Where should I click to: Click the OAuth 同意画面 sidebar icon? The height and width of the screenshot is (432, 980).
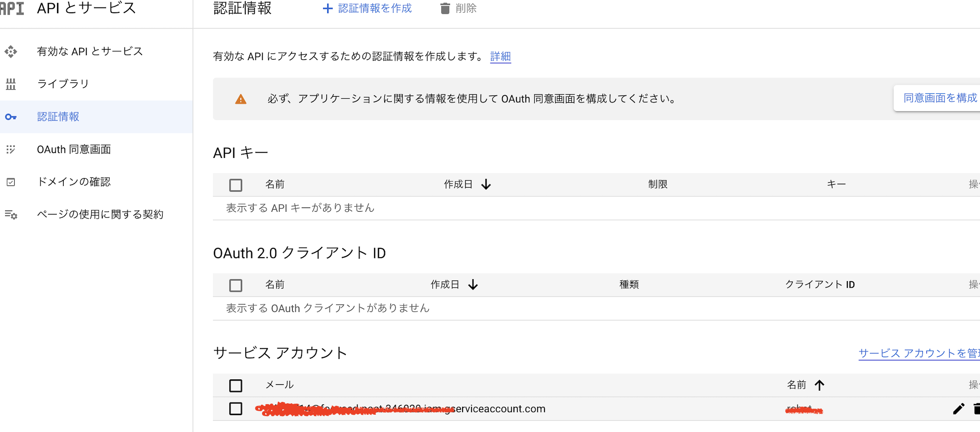tap(11, 149)
